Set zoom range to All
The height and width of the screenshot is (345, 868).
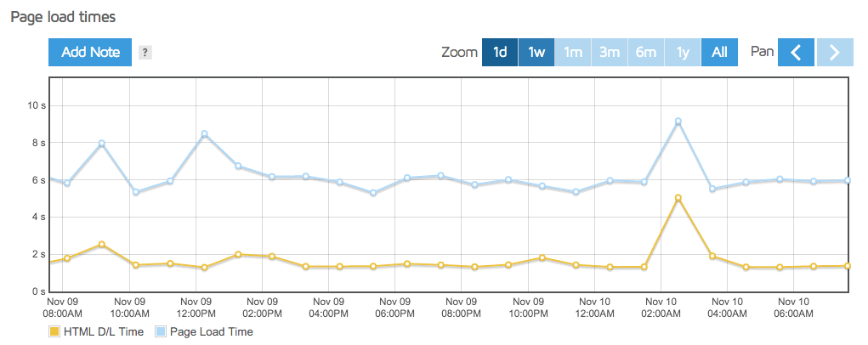(x=719, y=53)
